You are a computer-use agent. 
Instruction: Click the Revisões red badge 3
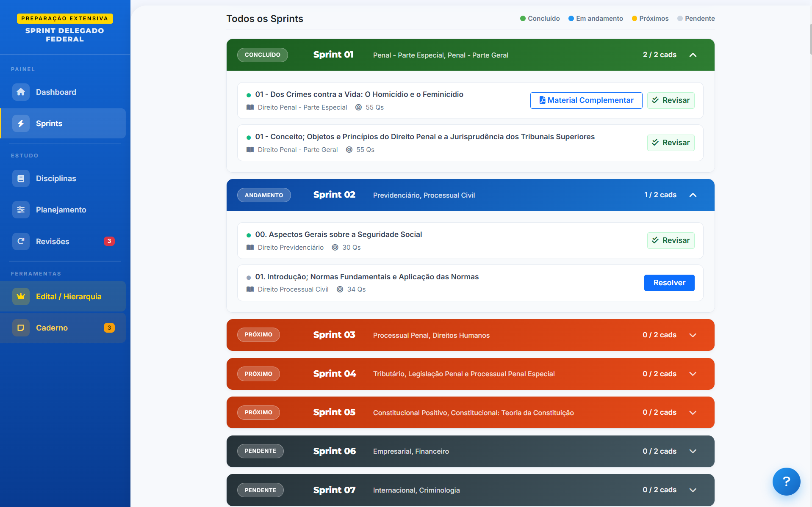[x=109, y=241]
